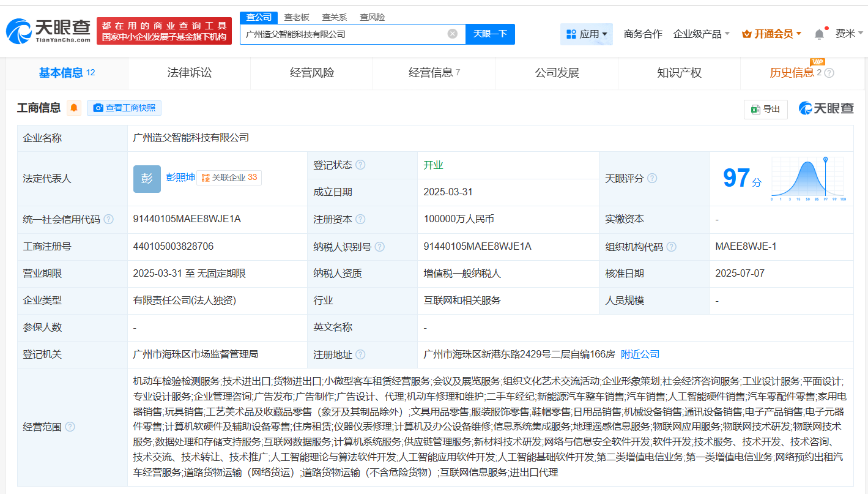The image size is (868, 494).
Task: Expand the 应用 dropdown menu
Action: (x=587, y=34)
